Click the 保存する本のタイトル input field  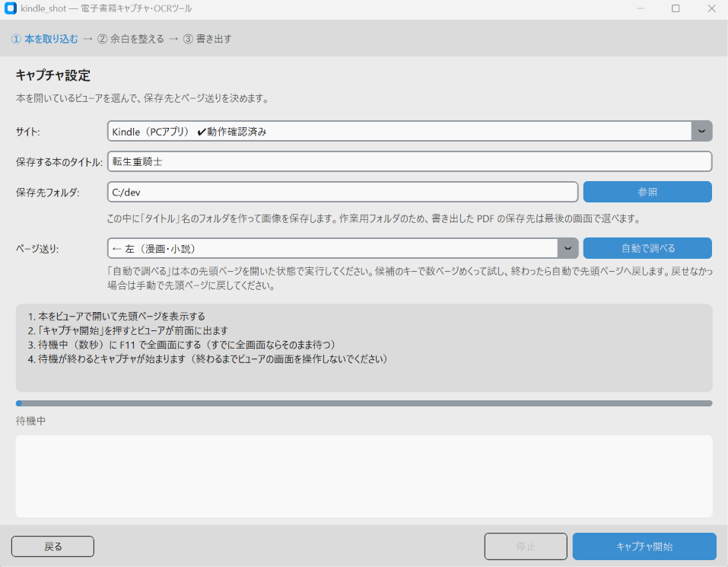click(409, 161)
